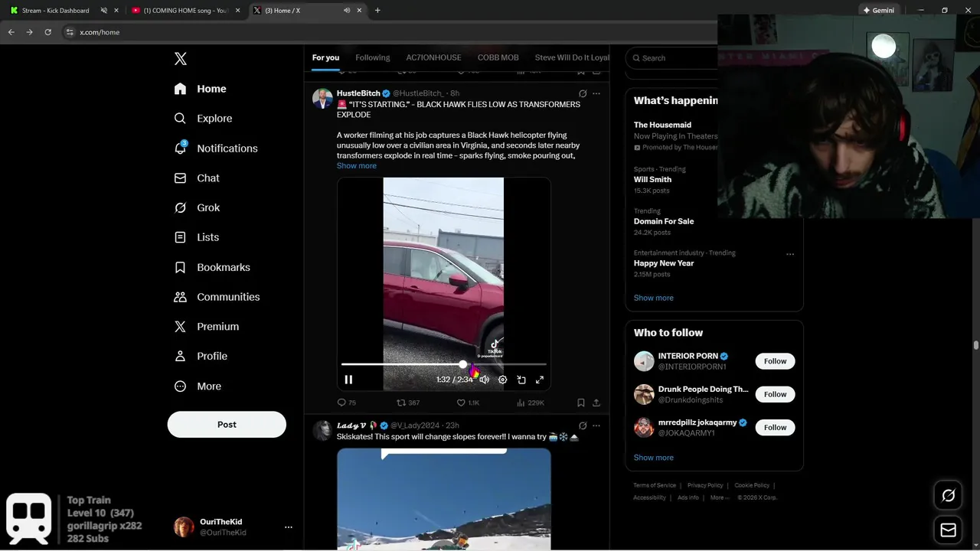Screen dimensions: 980x551
Task: Click the video picture-in-picture icon
Action: (521, 380)
